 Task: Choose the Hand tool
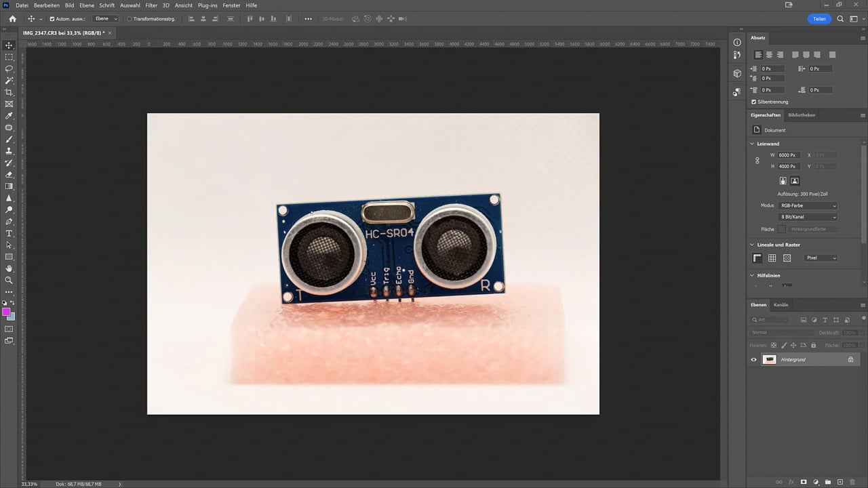(9, 268)
